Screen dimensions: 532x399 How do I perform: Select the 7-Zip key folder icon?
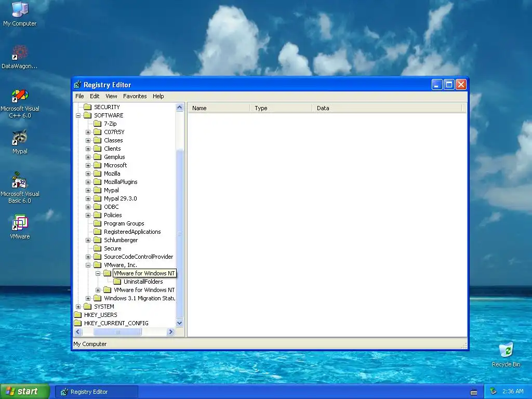97,124
